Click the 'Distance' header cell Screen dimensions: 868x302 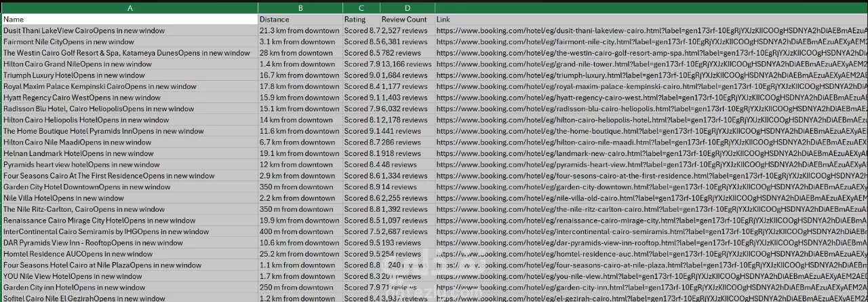point(300,19)
